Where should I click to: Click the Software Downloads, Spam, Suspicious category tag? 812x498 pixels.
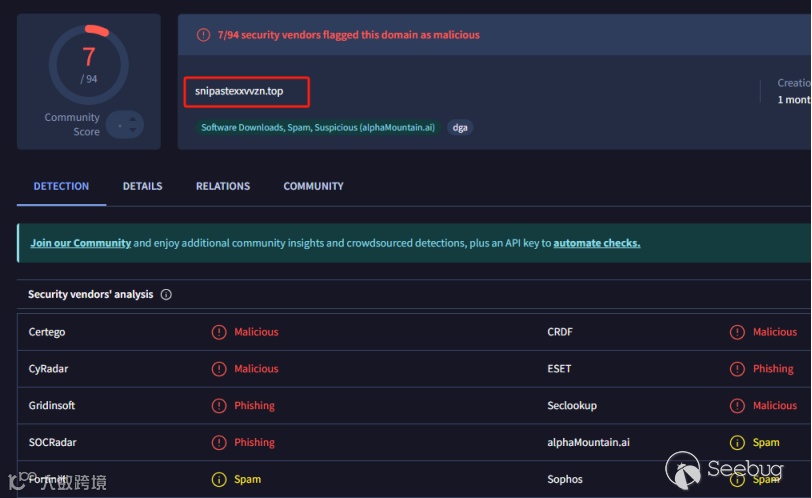[318, 127]
